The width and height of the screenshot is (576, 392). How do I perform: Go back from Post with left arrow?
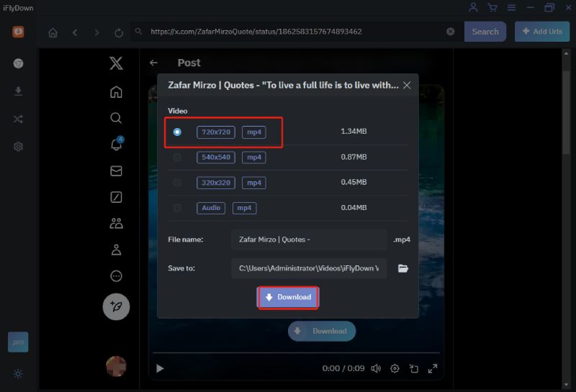click(153, 63)
